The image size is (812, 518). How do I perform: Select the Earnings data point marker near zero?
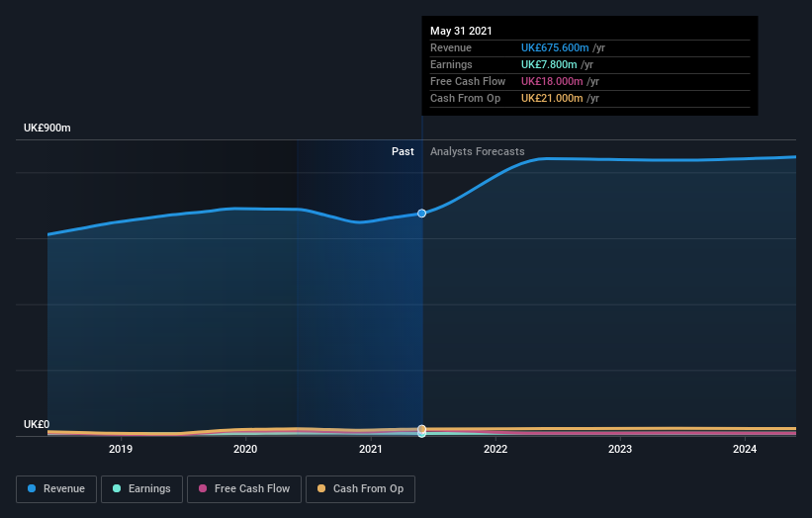tap(422, 434)
